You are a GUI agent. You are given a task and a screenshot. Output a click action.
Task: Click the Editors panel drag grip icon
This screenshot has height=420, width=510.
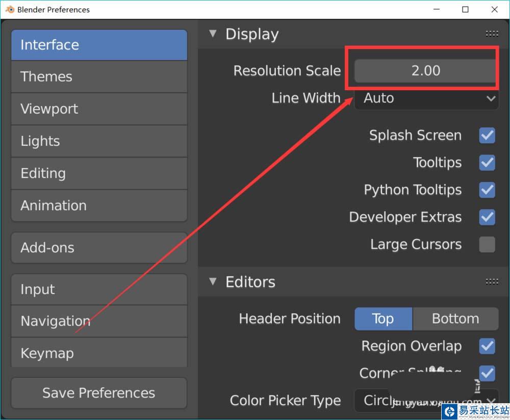492,281
